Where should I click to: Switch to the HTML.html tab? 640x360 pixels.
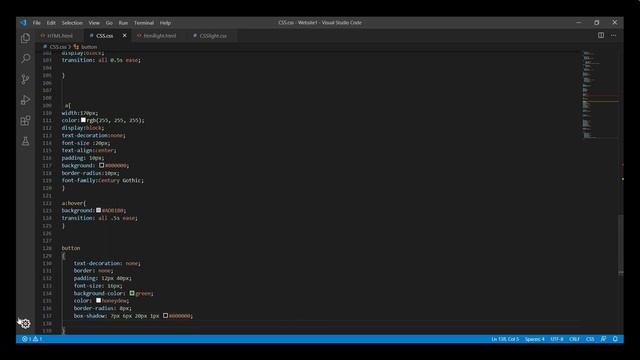[60, 36]
